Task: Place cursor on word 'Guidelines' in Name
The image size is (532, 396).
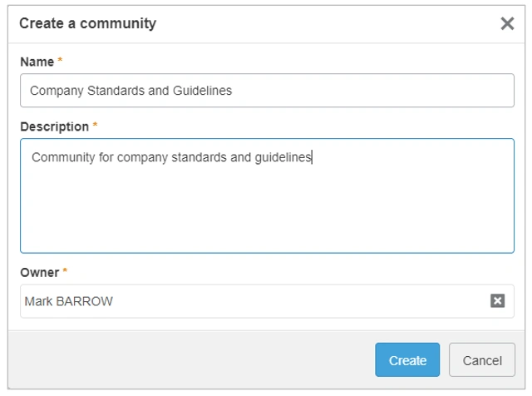Action: pyautogui.click(x=202, y=91)
